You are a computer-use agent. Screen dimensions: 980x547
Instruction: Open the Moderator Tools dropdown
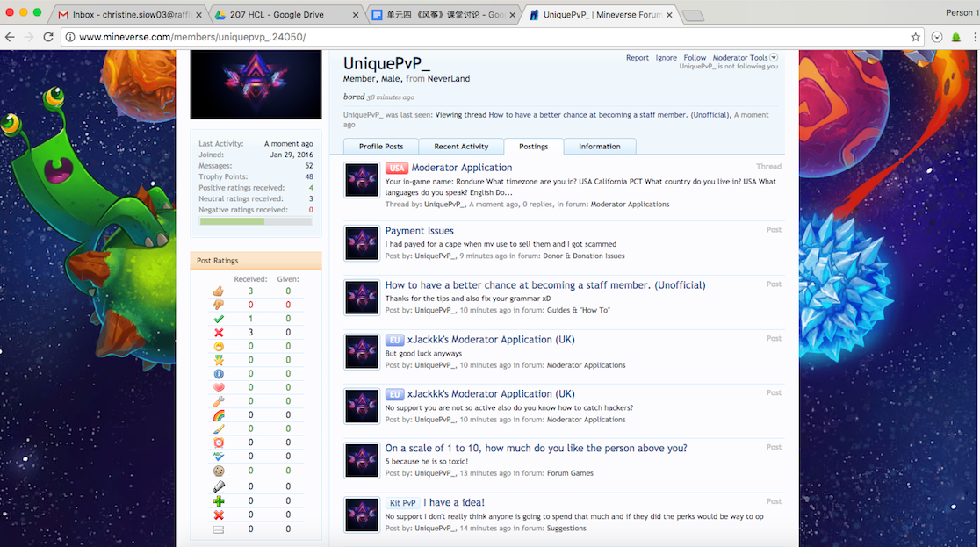click(745, 58)
